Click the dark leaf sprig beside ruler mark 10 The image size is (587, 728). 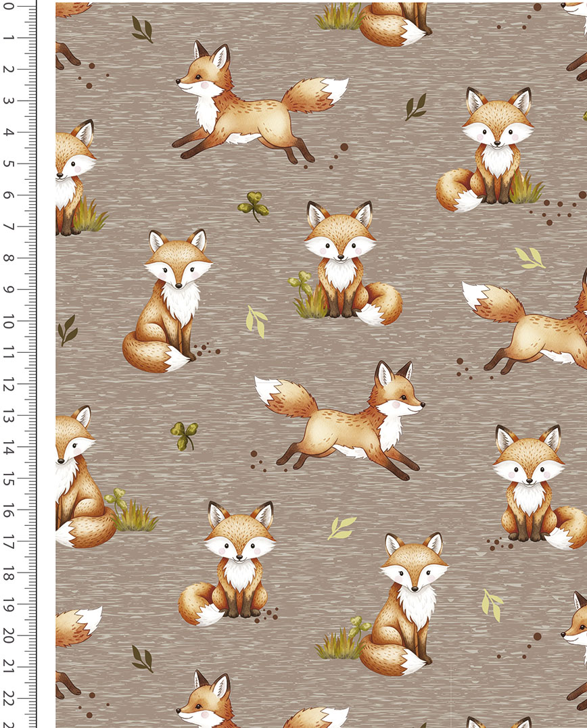(67, 330)
